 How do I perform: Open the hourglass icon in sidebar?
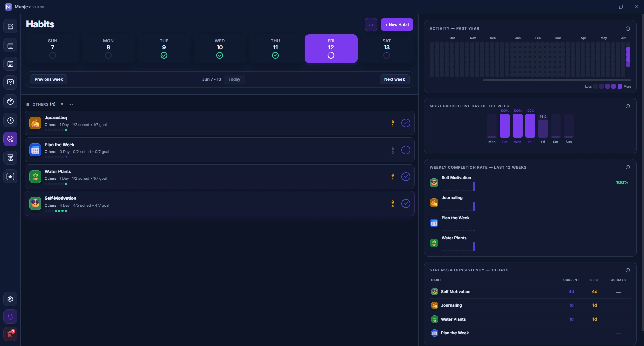click(x=10, y=158)
